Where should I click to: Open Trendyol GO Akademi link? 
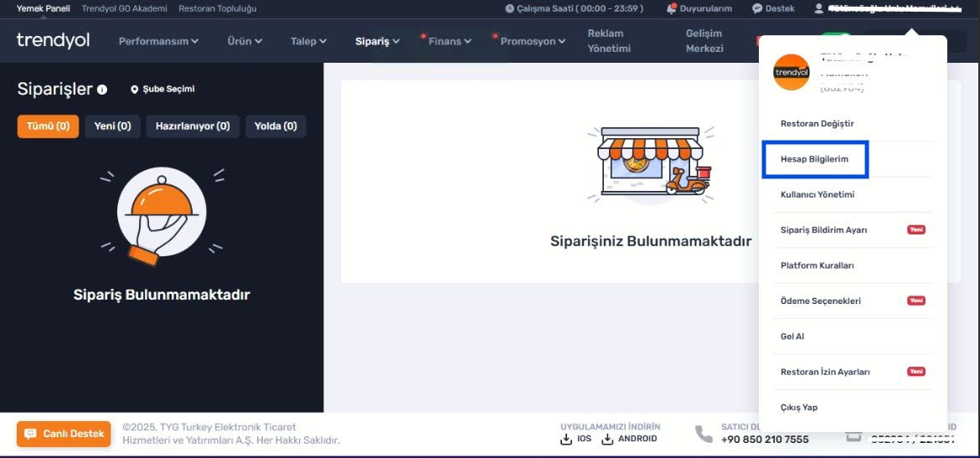pos(124,8)
